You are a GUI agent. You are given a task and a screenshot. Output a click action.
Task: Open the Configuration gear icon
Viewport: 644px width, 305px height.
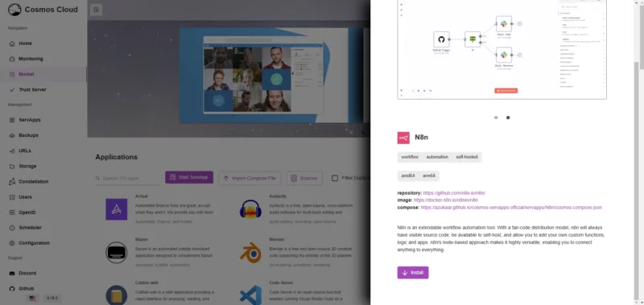[11, 243]
